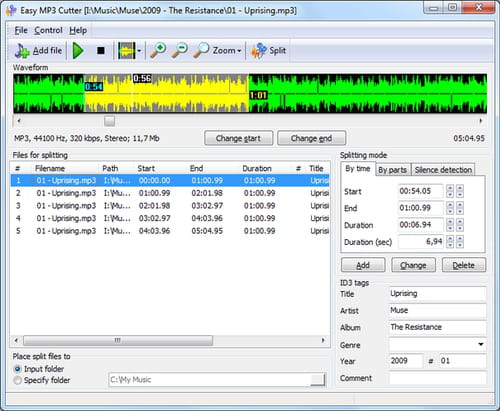Select the Input folder radio option
Image resolution: width=500 pixels, height=411 pixels.
17,369
